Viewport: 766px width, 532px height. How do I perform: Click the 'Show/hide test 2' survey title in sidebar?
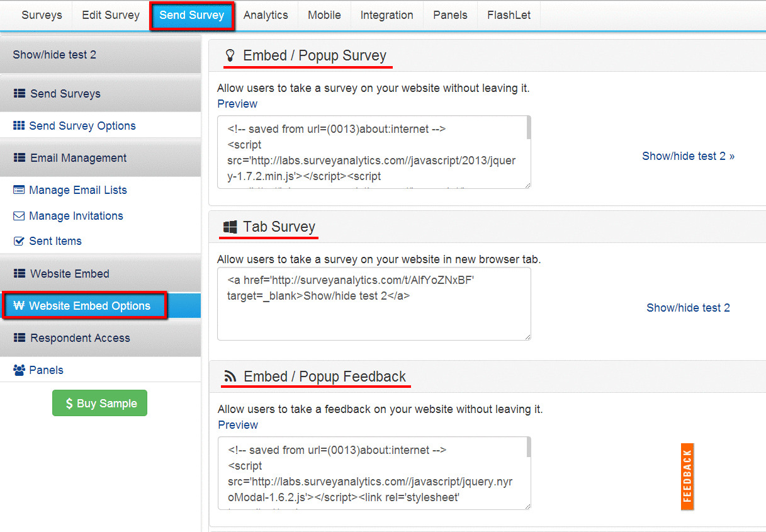tap(55, 55)
